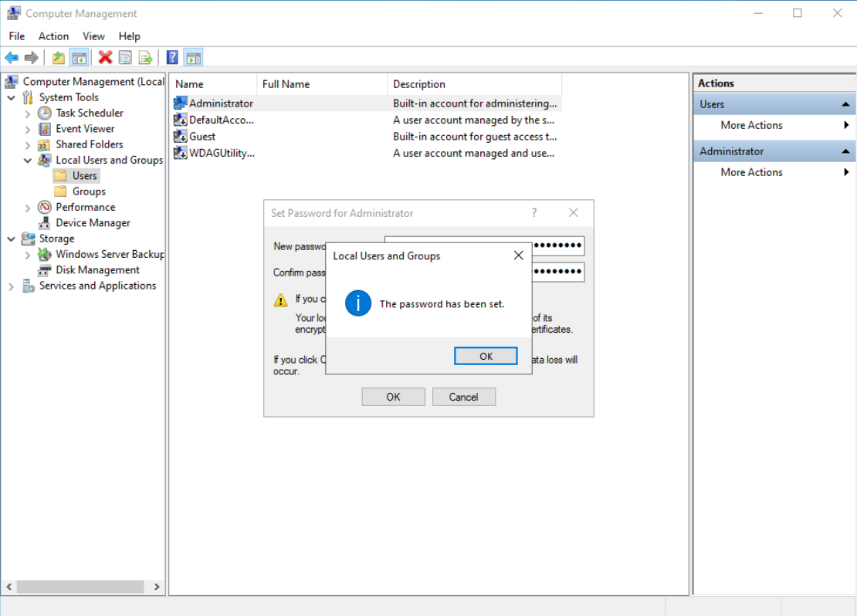
Task: Close the Set Password for Administrator dialog
Action: 574,212
